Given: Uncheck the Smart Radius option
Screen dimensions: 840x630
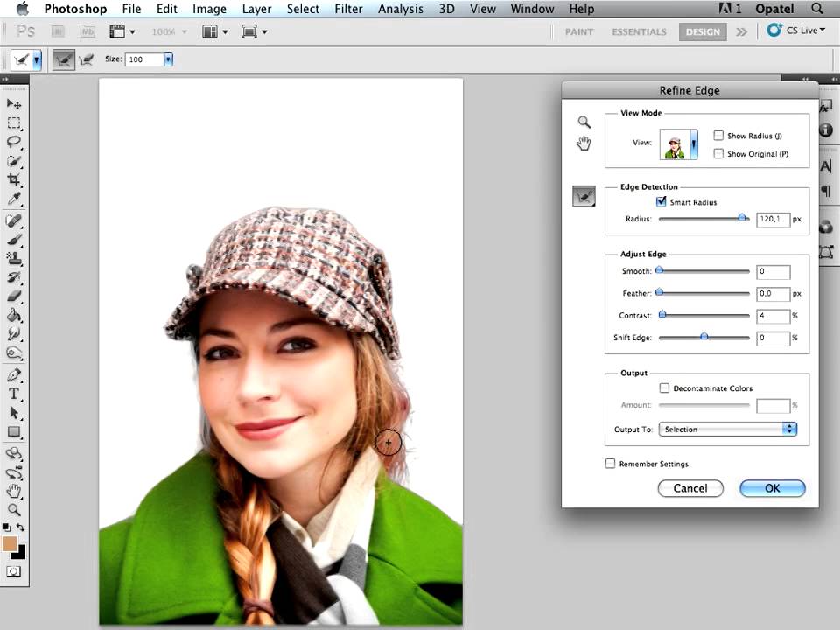Looking at the screenshot, I should [x=661, y=202].
